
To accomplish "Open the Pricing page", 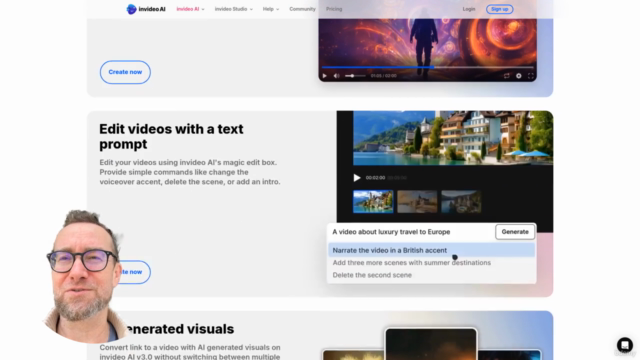I will pyautogui.click(x=334, y=9).
